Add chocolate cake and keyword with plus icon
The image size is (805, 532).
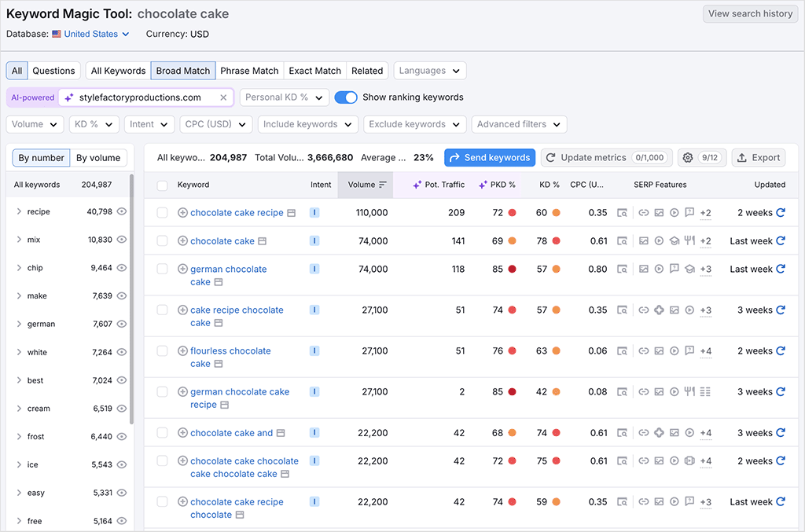(182, 433)
